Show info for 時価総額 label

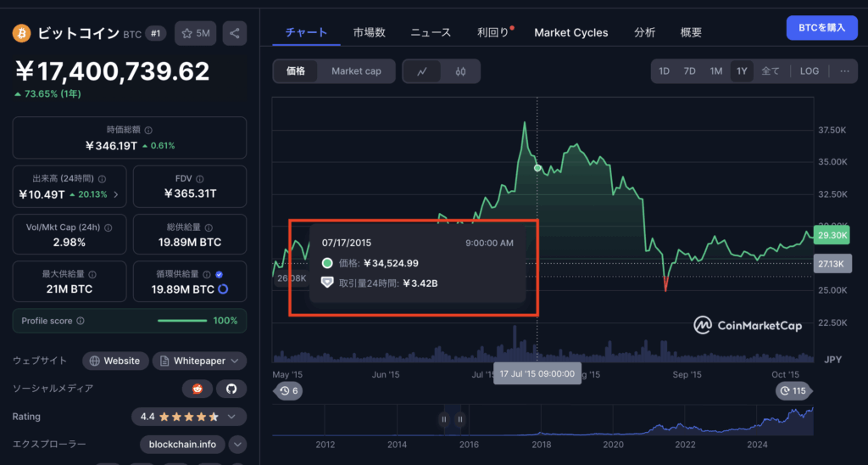click(148, 130)
